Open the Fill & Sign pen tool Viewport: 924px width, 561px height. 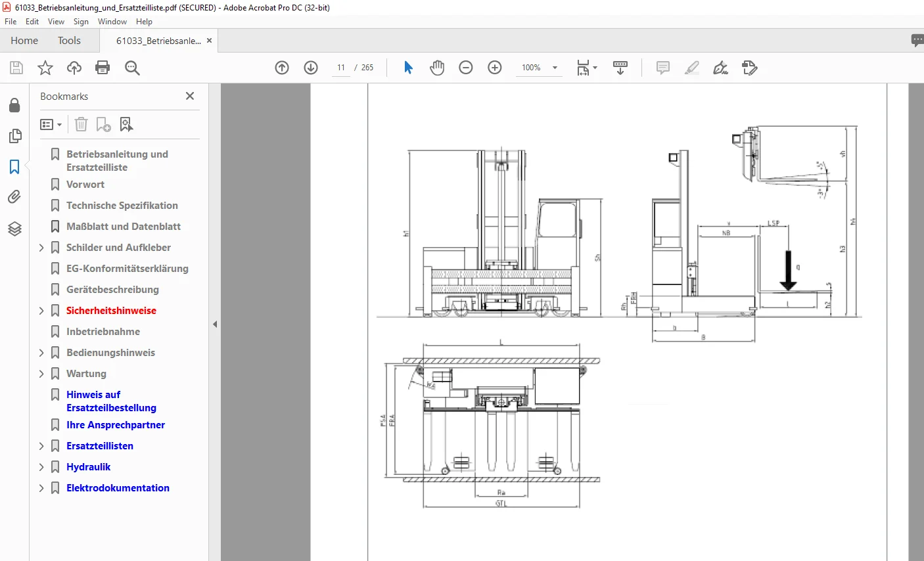point(721,68)
